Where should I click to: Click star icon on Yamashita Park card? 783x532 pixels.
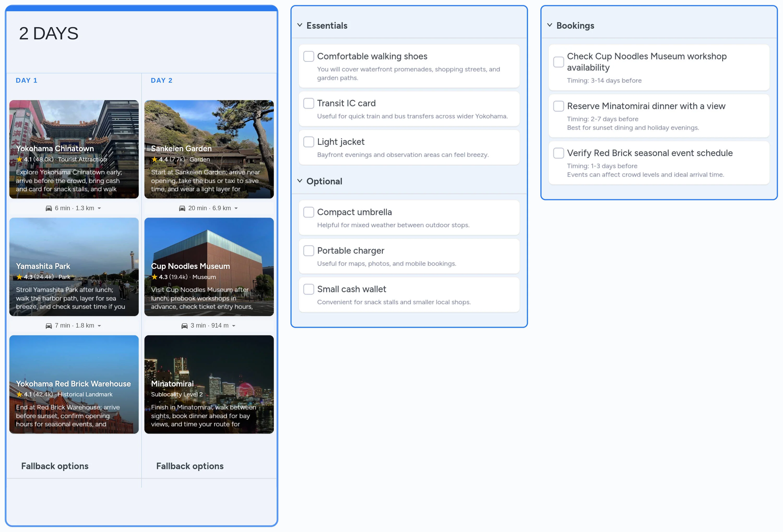20,277
